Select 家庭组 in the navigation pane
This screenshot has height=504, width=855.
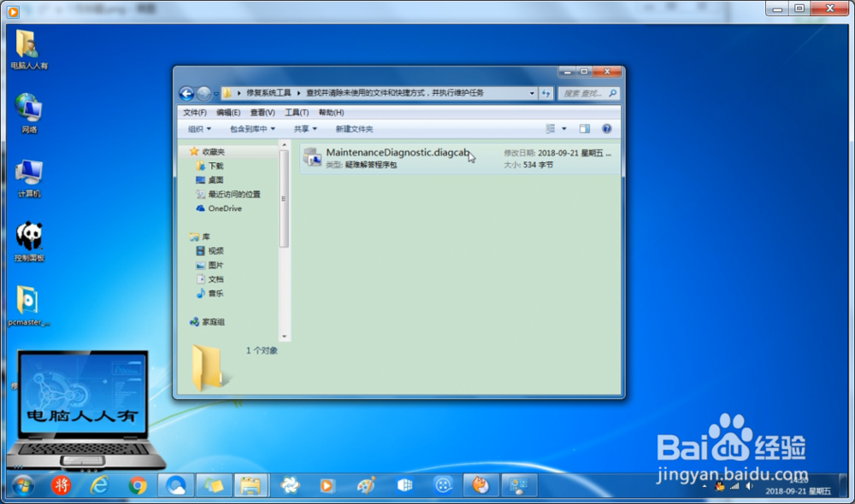coord(213,322)
